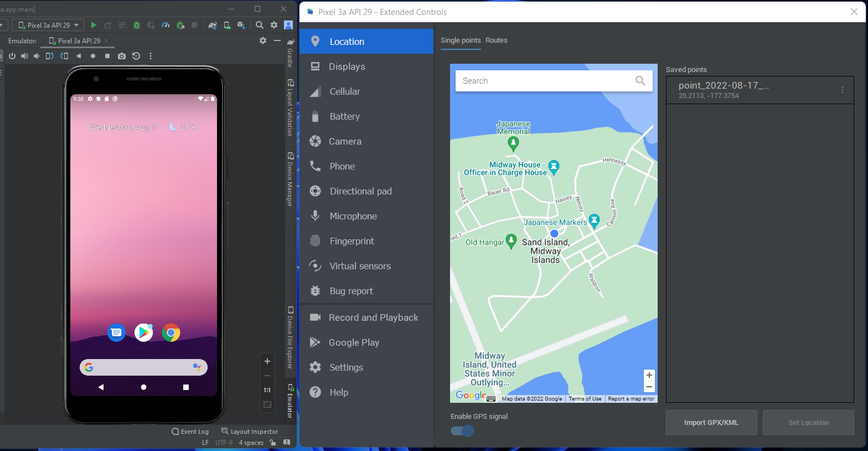Open the Settings section in Extended Controls
Viewport: 868px width, 451px height.
pyautogui.click(x=366, y=367)
